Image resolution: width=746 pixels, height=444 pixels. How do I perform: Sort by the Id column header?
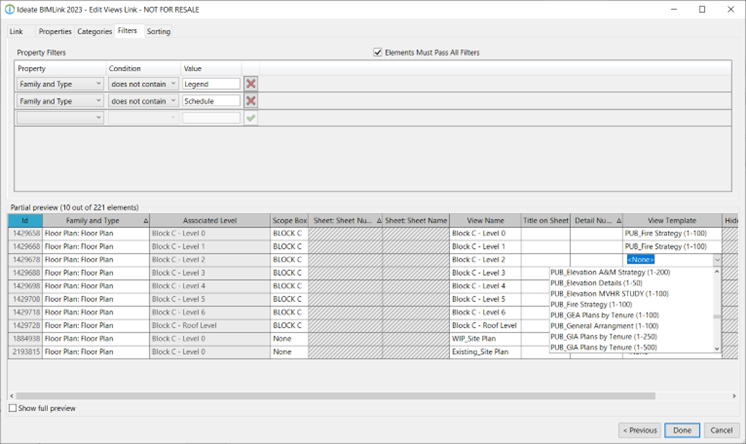(25, 220)
